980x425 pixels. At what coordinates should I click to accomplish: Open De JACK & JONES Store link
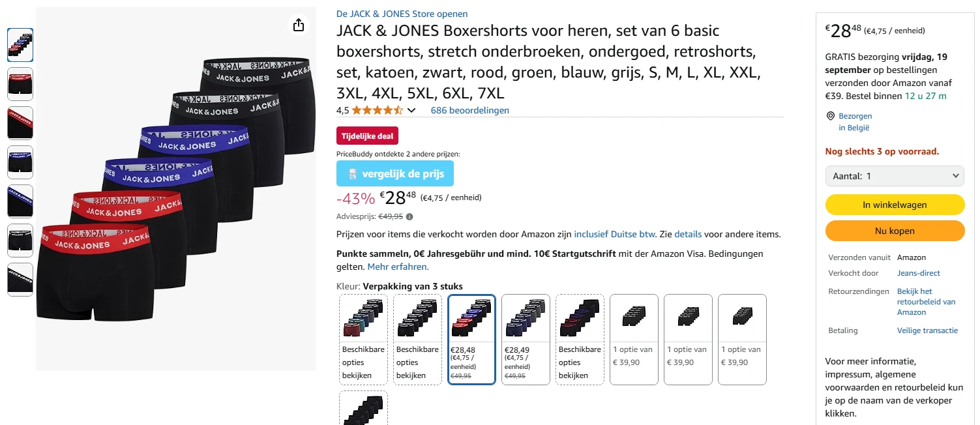[402, 13]
